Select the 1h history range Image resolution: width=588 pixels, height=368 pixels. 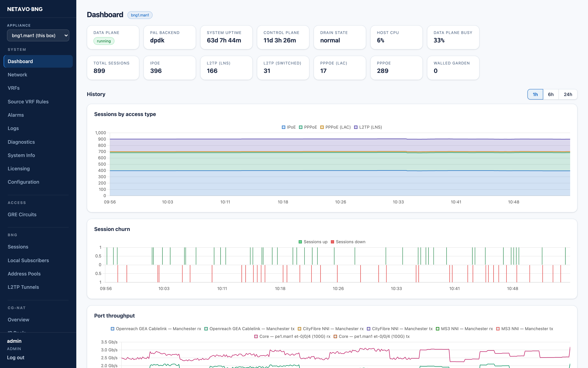(x=535, y=94)
